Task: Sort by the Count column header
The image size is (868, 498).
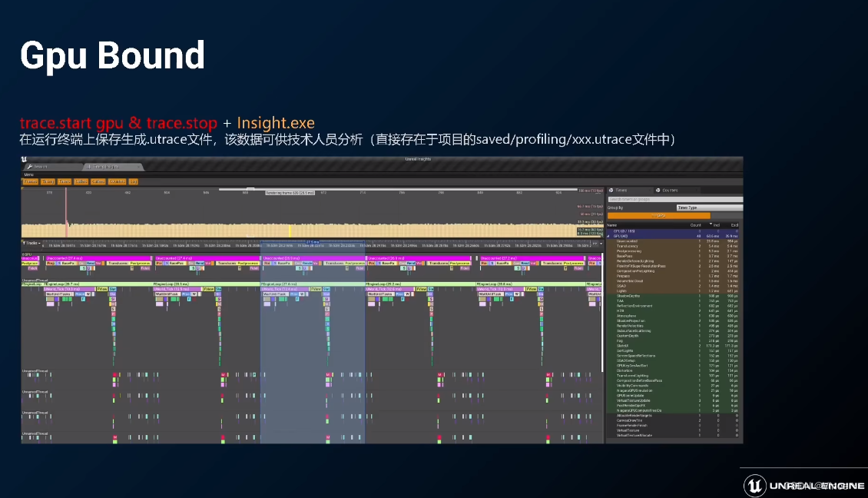Action: 695,225
